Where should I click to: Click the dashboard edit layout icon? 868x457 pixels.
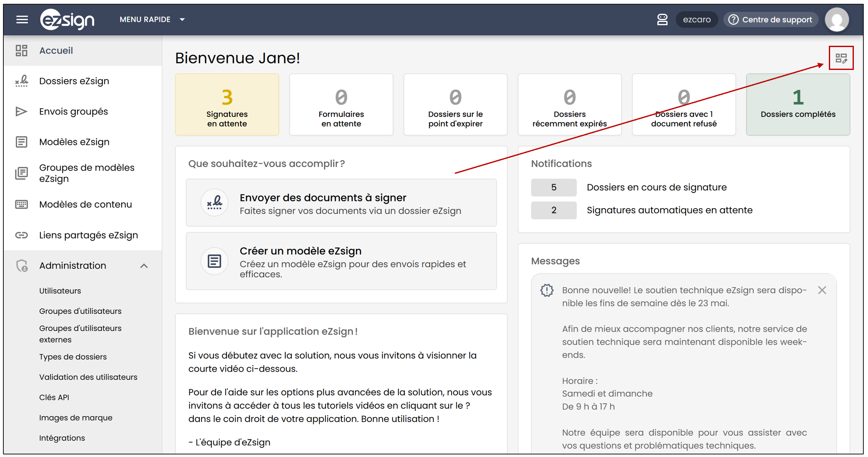point(841,58)
